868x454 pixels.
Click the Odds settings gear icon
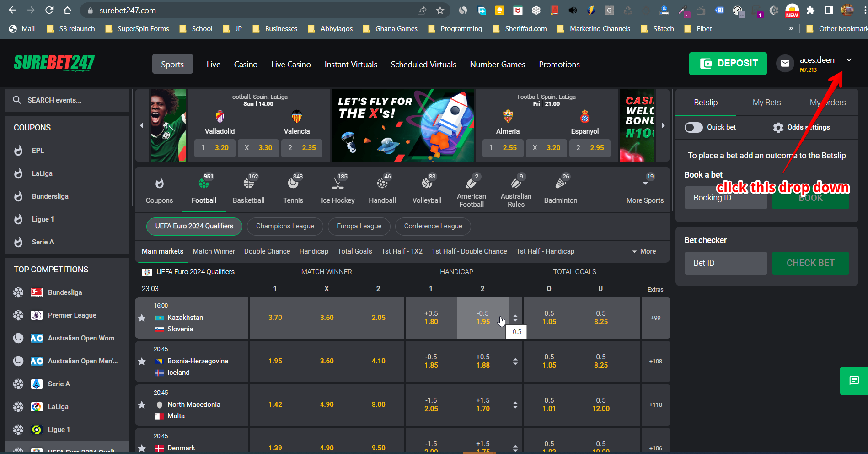(x=778, y=128)
